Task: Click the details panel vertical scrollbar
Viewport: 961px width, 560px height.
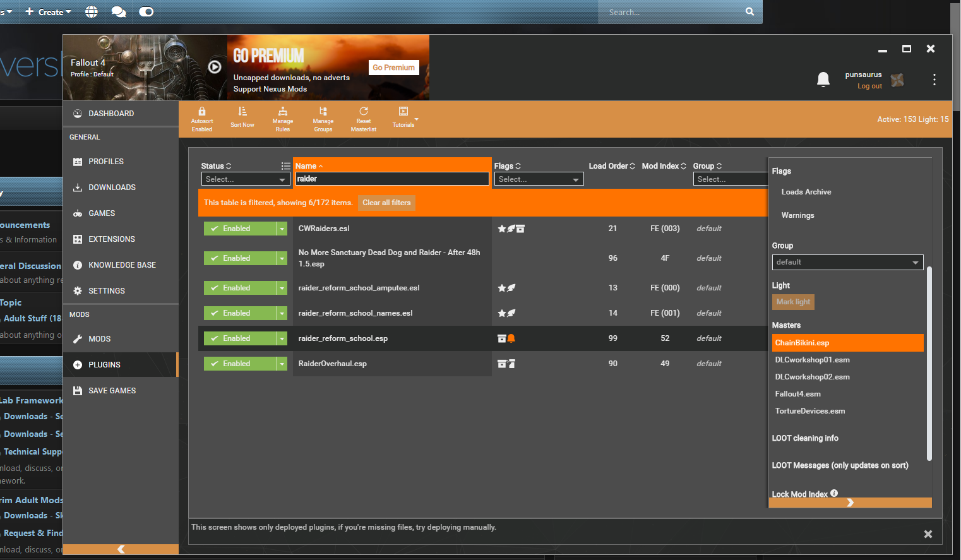Action: [929, 364]
